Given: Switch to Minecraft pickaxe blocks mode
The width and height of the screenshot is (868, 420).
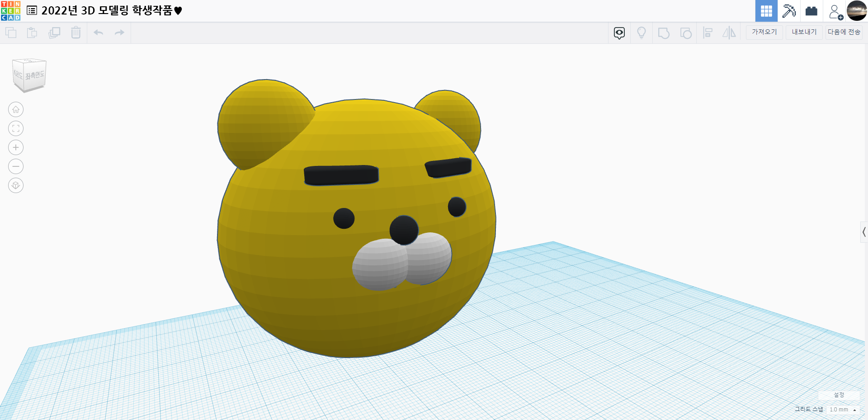Looking at the screenshot, I should [x=789, y=11].
